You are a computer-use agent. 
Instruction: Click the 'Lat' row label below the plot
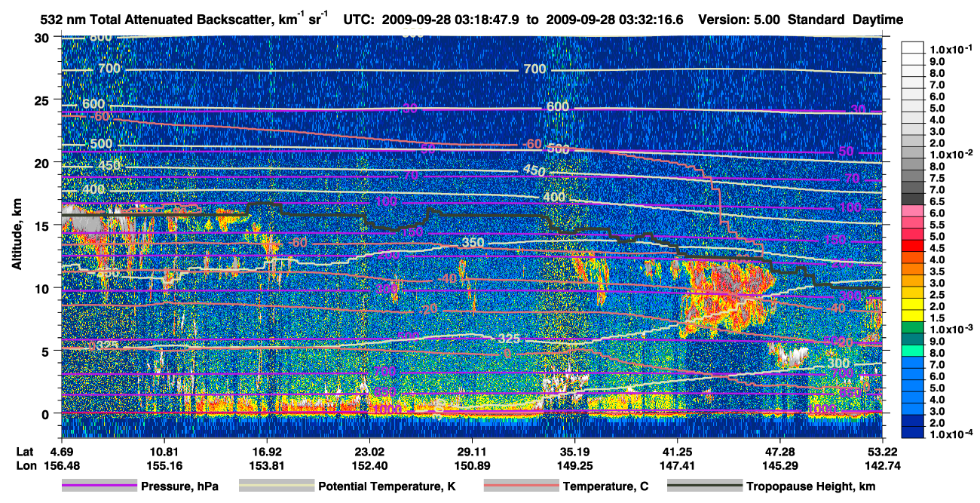point(26,452)
